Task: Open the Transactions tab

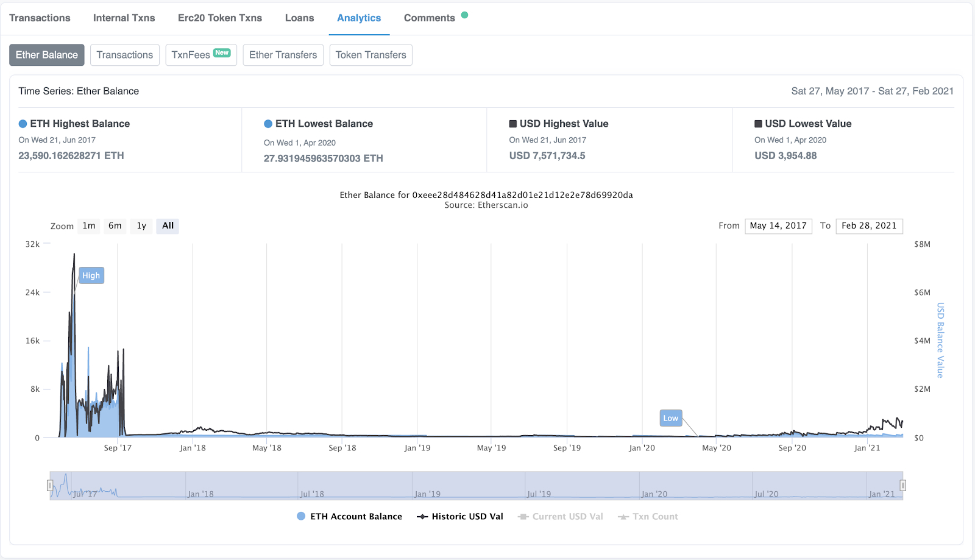Action: 40,18
